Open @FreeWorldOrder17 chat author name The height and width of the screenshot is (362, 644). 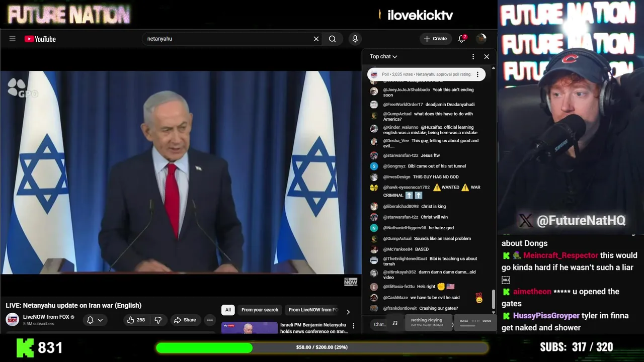click(x=403, y=104)
